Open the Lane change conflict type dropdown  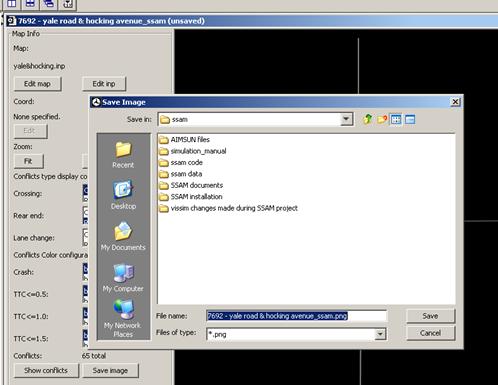click(x=85, y=238)
